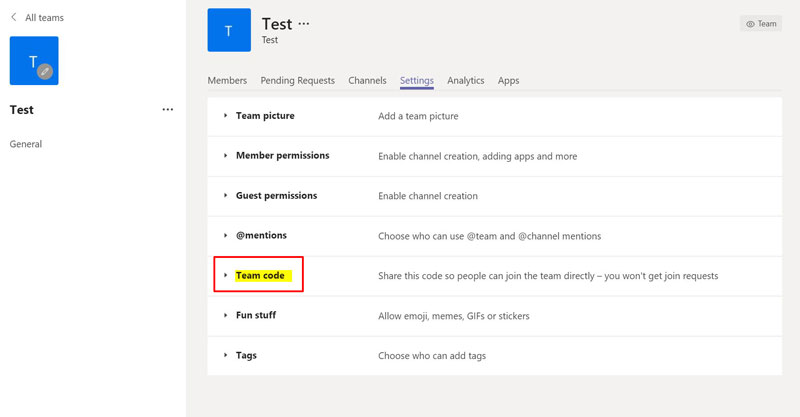Click the Fun stuff label
Image resolution: width=800 pixels, height=417 pixels.
pyautogui.click(x=256, y=315)
